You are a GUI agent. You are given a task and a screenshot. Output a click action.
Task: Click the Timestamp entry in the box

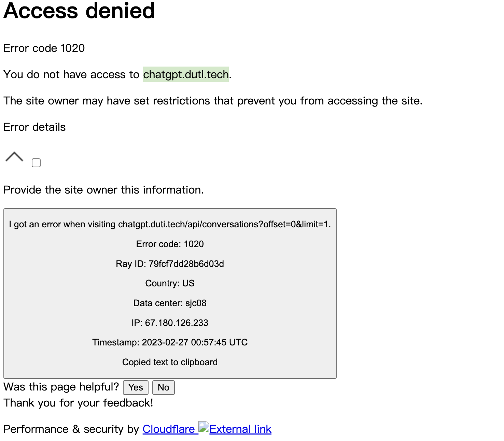[170, 342]
